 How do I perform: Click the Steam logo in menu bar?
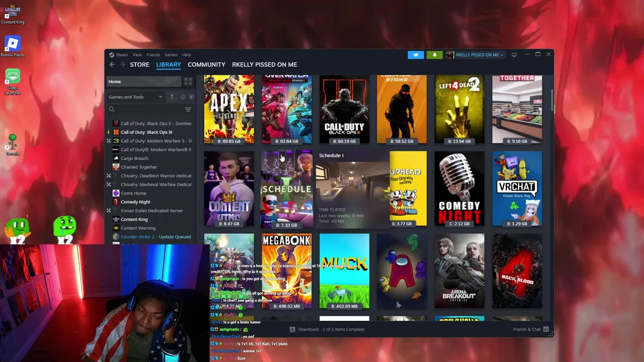tap(112, 55)
